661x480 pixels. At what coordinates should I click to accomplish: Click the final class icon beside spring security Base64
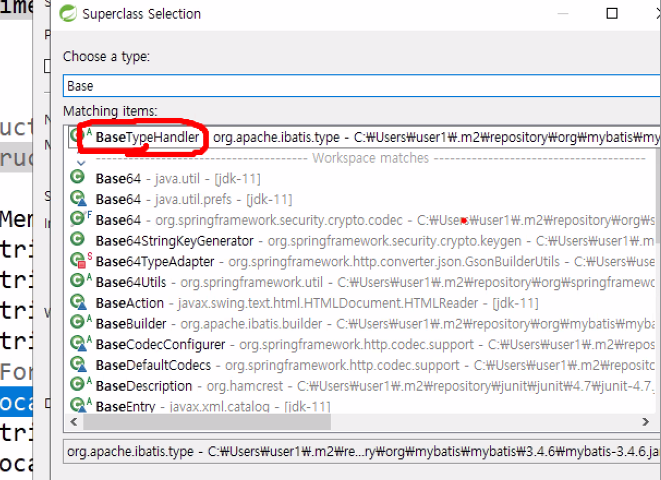point(80,218)
